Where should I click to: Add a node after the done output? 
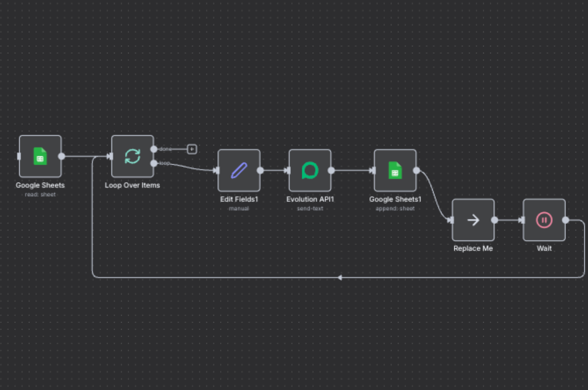point(192,149)
